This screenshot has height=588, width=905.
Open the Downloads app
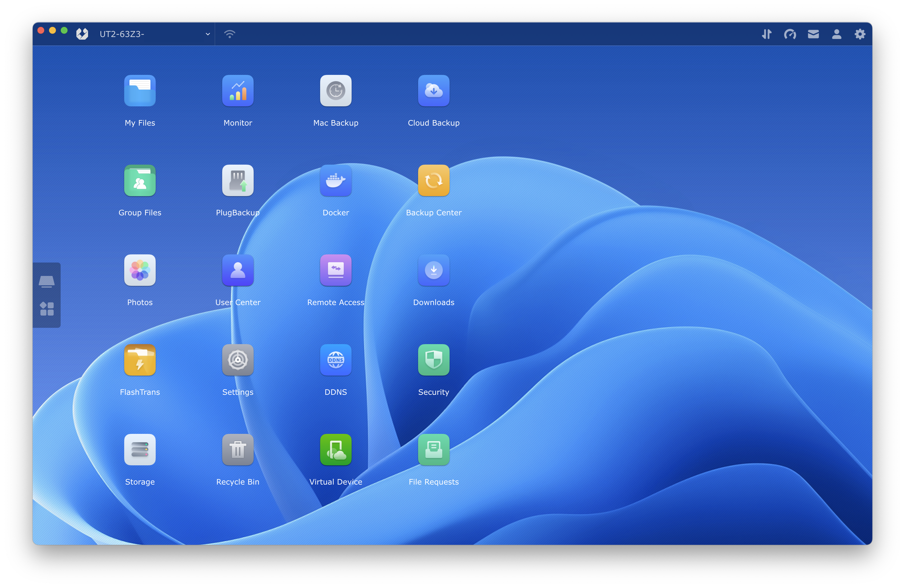[434, 270]
